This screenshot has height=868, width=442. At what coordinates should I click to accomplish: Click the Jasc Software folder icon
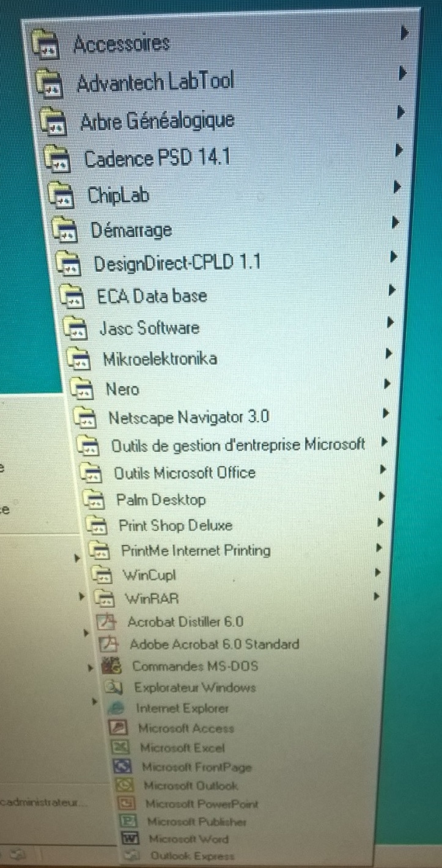tap(76, 329)
